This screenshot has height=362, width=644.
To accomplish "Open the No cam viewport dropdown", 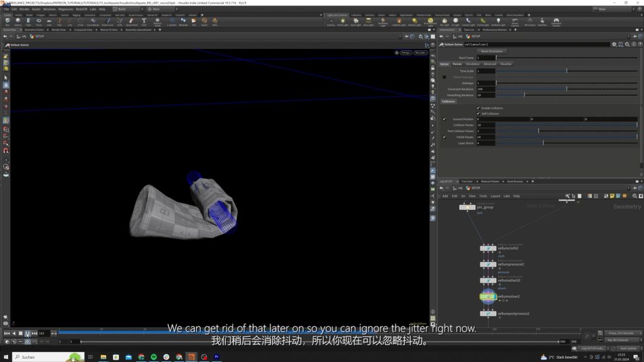I will [x=420, y=53].
